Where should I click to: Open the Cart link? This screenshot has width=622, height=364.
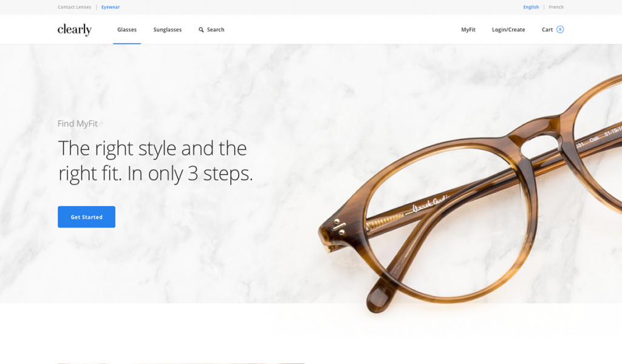[547, 30]
